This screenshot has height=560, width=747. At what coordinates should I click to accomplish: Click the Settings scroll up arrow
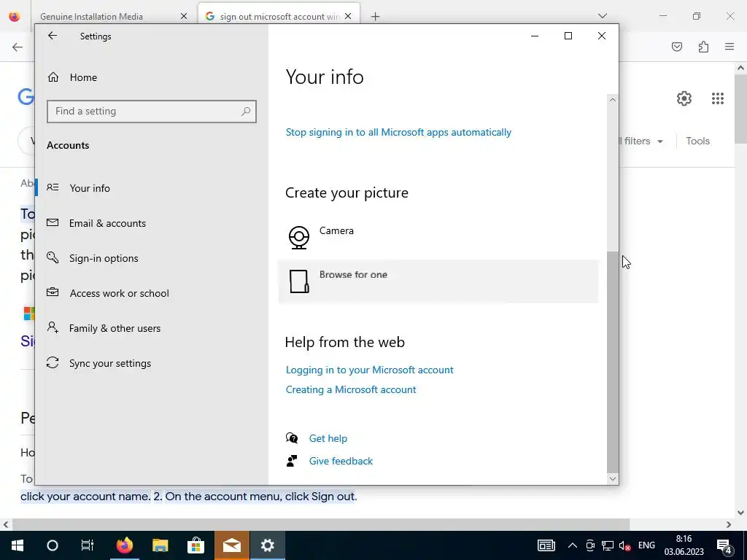pyautogui.click(x=613, y=99)
